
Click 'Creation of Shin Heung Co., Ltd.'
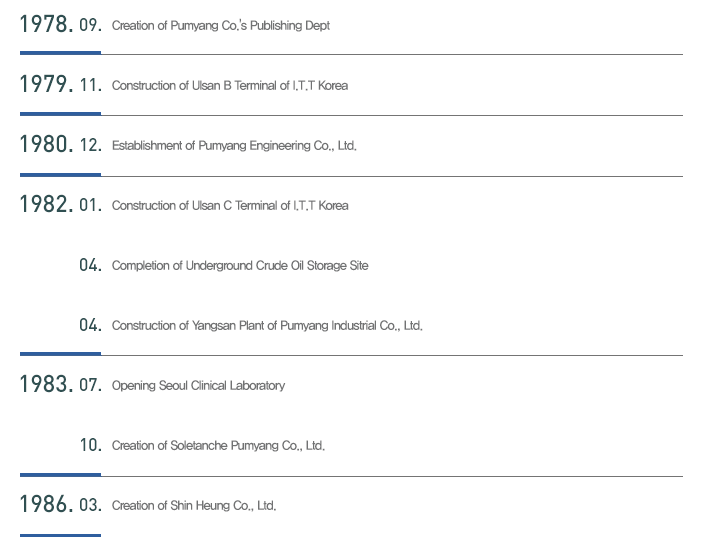pyautogui.click(x=194, y=506)
